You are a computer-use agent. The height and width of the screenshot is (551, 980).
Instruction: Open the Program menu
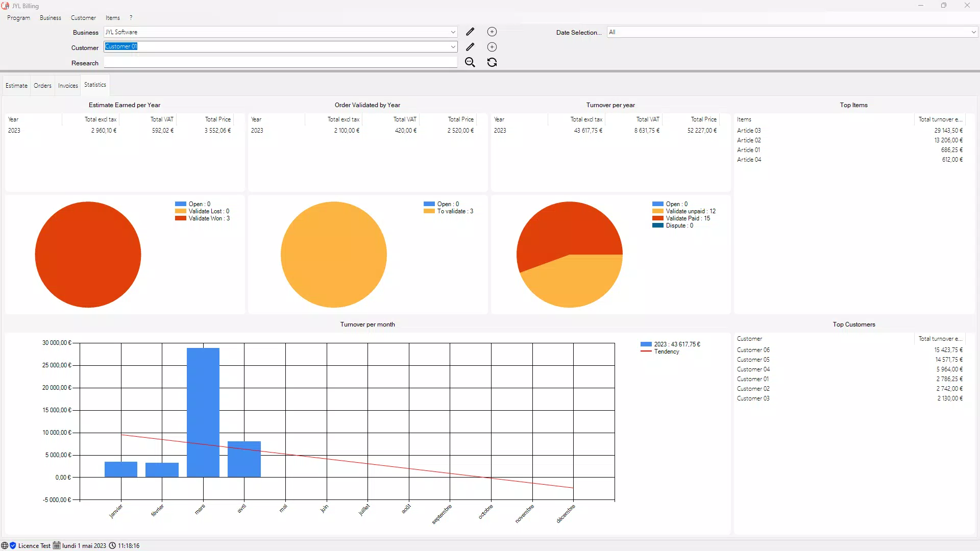[x=18, y=18]
